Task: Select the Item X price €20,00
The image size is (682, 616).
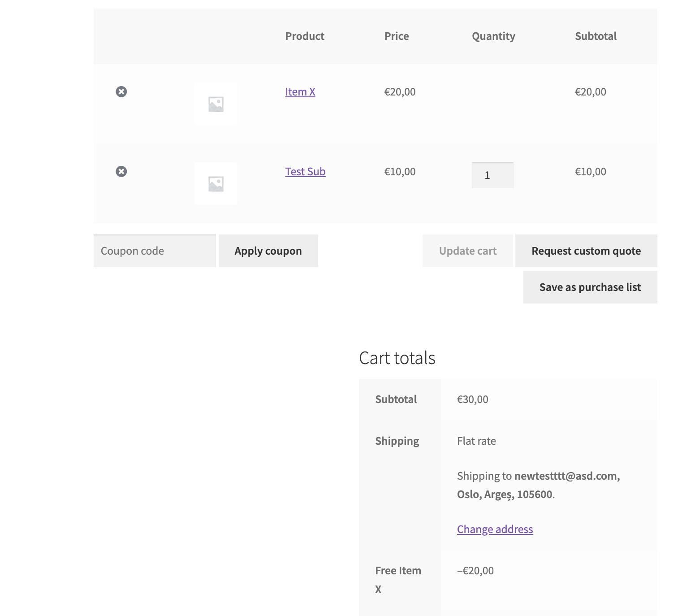Action: click(400, 92)
